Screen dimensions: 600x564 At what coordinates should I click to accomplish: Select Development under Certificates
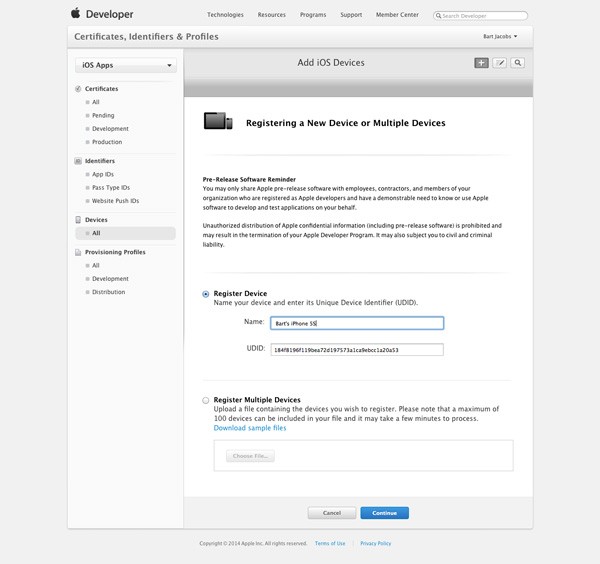click(110, 129)
